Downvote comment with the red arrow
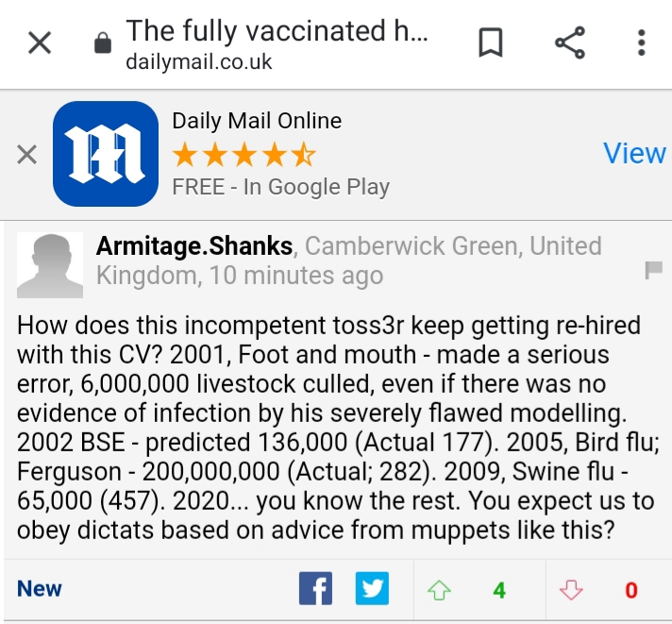Screen dimensions: 672x624 [571, 590]
